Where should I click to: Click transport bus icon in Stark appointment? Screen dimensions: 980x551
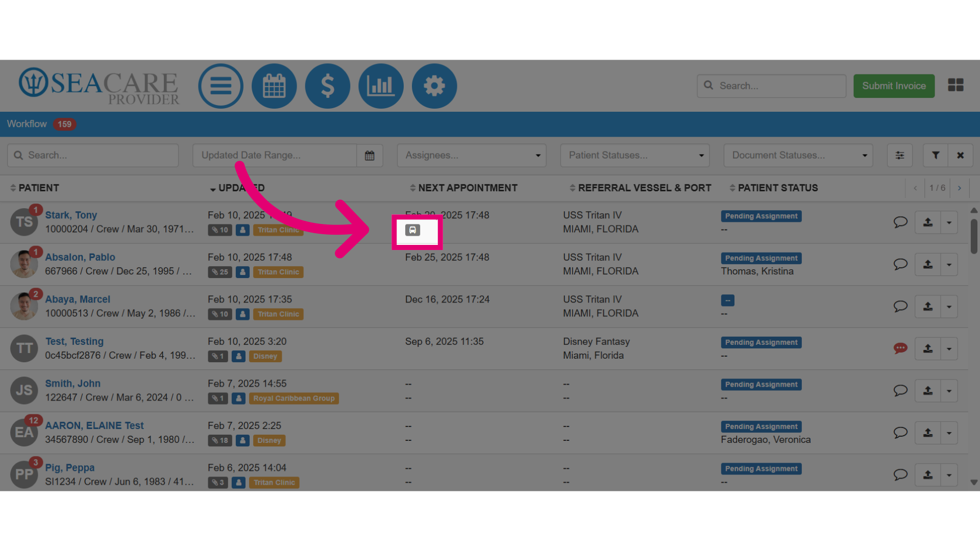click(412, 230)
